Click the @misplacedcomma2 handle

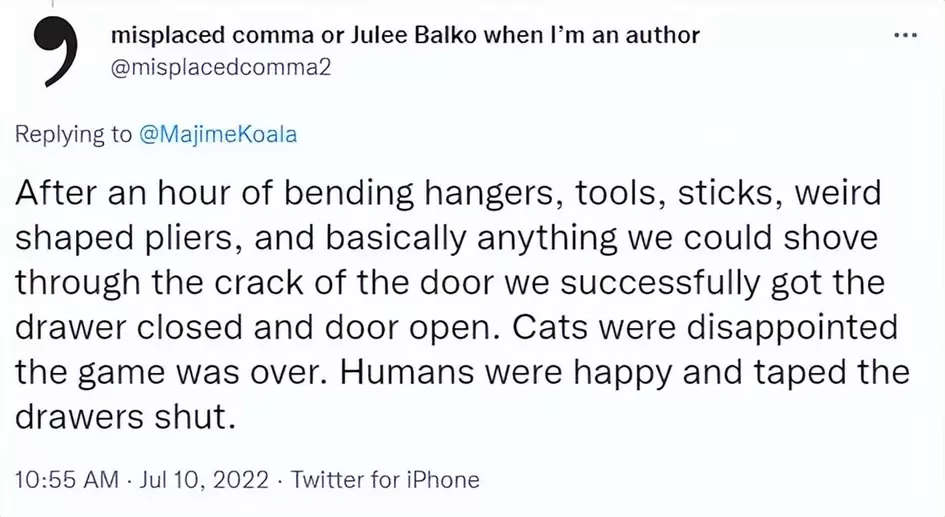(221, 67)
